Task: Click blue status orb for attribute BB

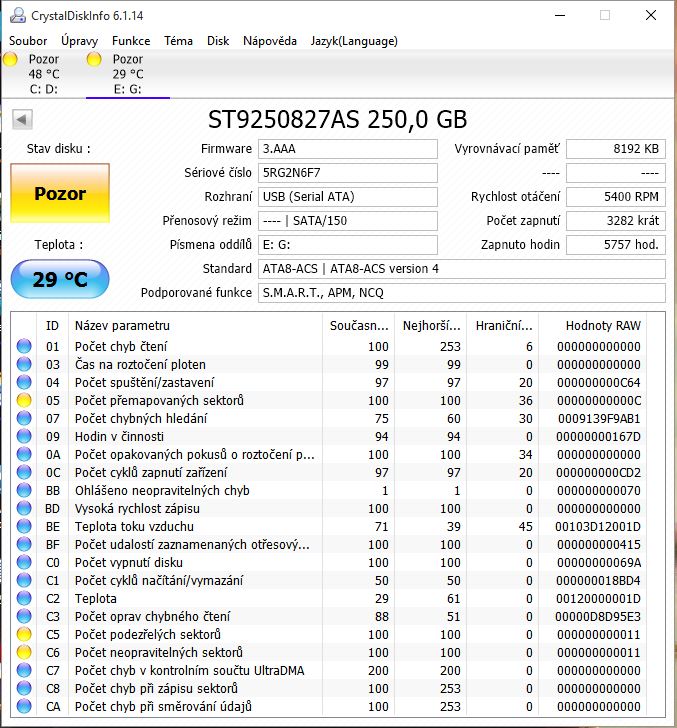Action: click(24, 490)
